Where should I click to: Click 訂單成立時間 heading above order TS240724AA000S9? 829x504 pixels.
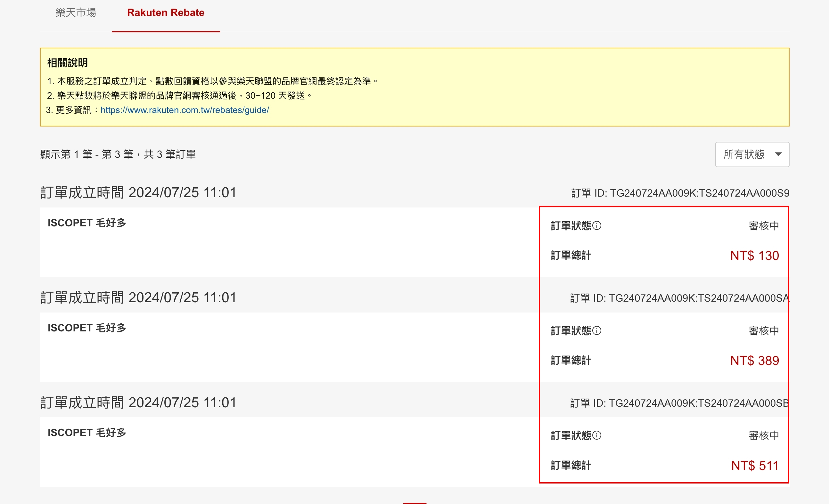[x=138, y=192]
